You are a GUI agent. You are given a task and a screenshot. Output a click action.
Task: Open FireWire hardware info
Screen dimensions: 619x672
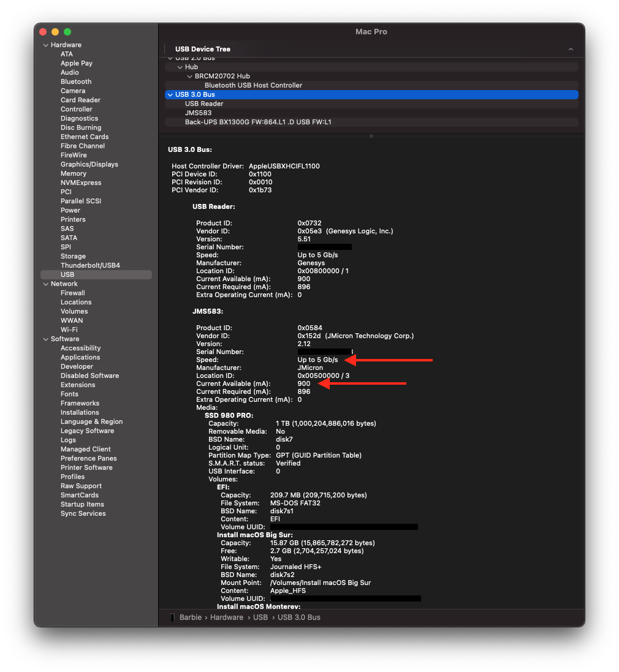(74, 155)
